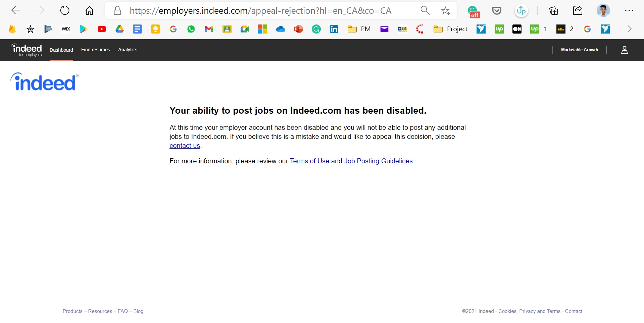Expand the overflow bookmarks chevron
The height and width of the screenshot is (323, 644).
pos(630,29)
